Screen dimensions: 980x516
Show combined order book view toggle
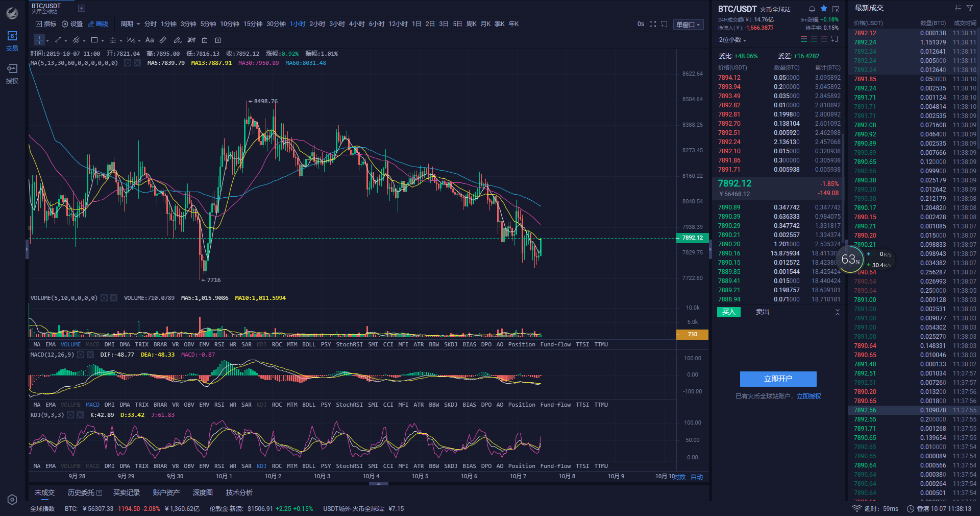click(804, 39)
